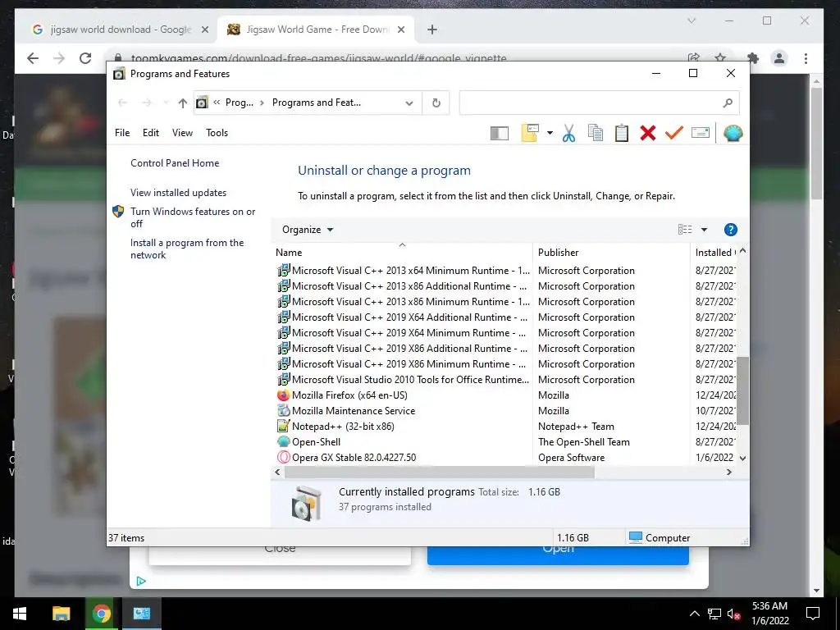Viewport: 840px width, 630px height.
Task: Click the Opera GX icon in the program list
Action: pyautogui.click(x=283, y=458)
